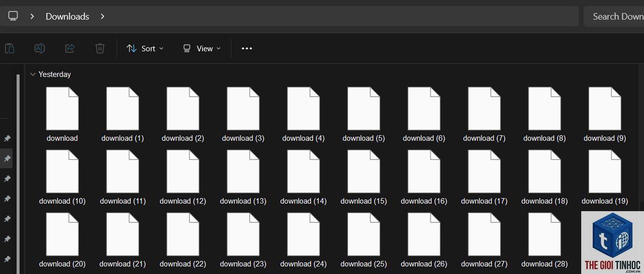Select file download (24)

click(x=303, y=240)
